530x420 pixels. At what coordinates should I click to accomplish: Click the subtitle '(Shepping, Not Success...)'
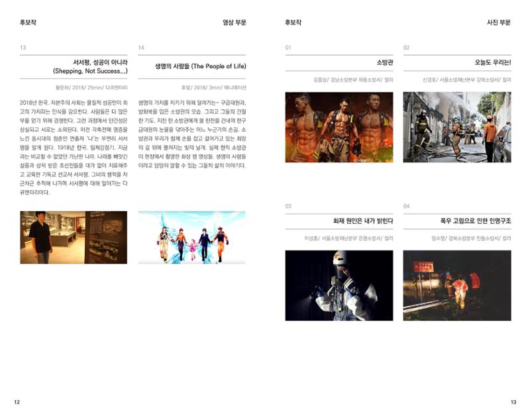(90, 72)
